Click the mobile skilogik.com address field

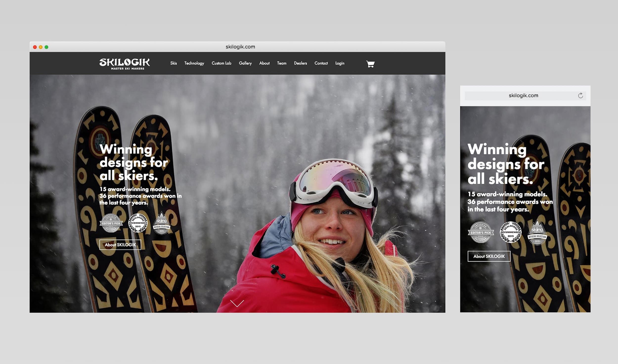(x=523, y=96)
